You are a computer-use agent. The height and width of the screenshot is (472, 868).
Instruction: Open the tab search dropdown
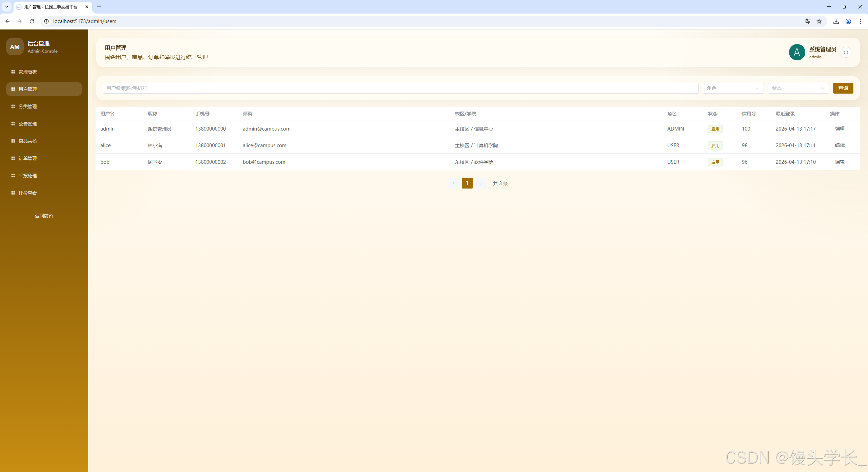point(7,7)
